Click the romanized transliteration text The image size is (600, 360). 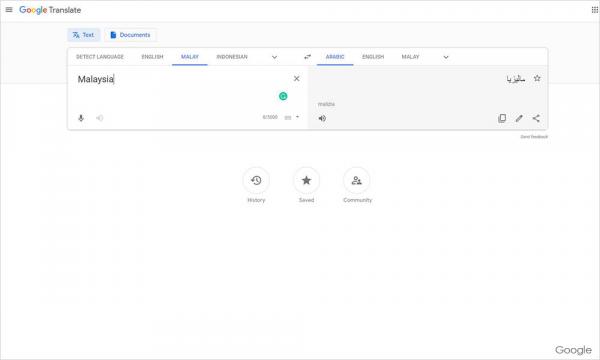pos(326,104)
